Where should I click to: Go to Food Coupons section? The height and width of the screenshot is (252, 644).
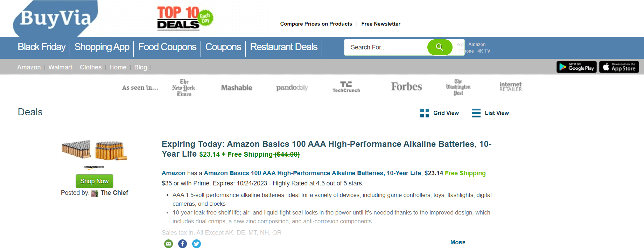click(167, 47)
